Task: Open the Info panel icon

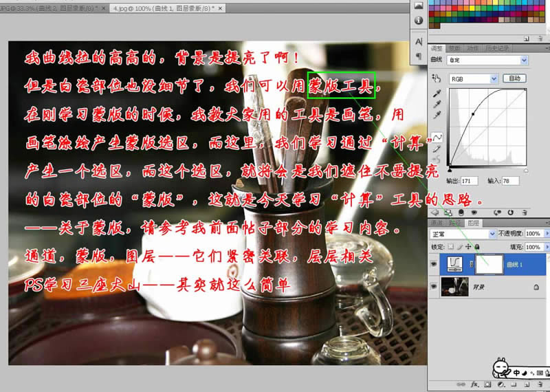Action: point(419,21)
